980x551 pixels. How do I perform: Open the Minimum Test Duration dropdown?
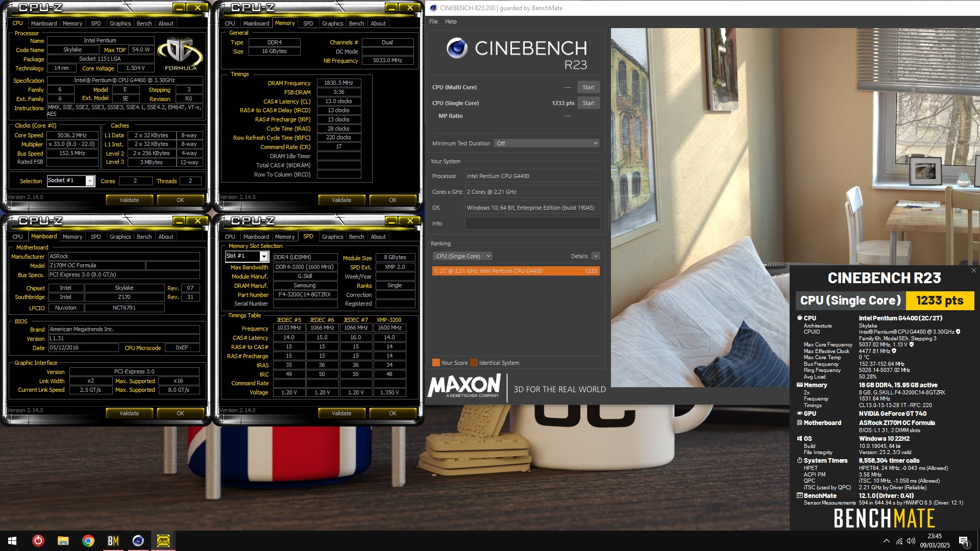click(547, 143)
